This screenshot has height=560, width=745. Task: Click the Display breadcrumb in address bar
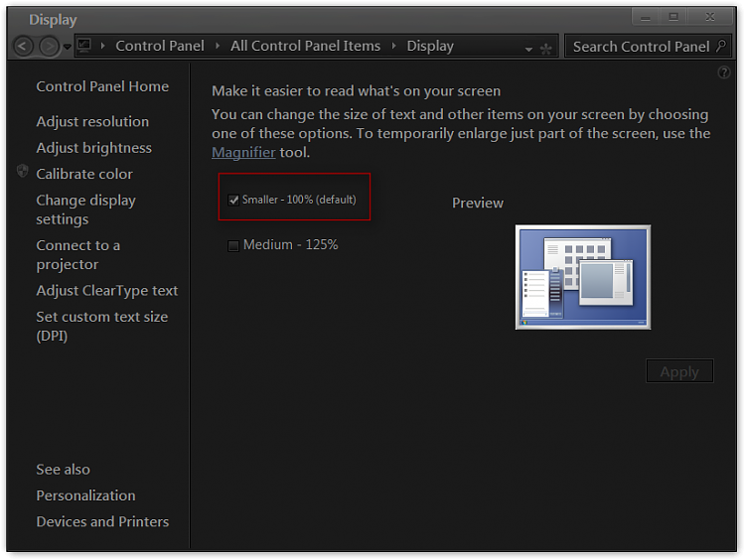[x=430, y=46]
